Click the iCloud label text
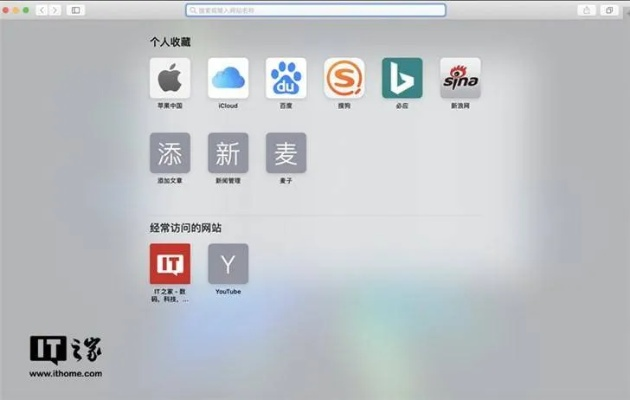This screenshot has width=630, height=400. pyautogui.click(x=228, y=106)
